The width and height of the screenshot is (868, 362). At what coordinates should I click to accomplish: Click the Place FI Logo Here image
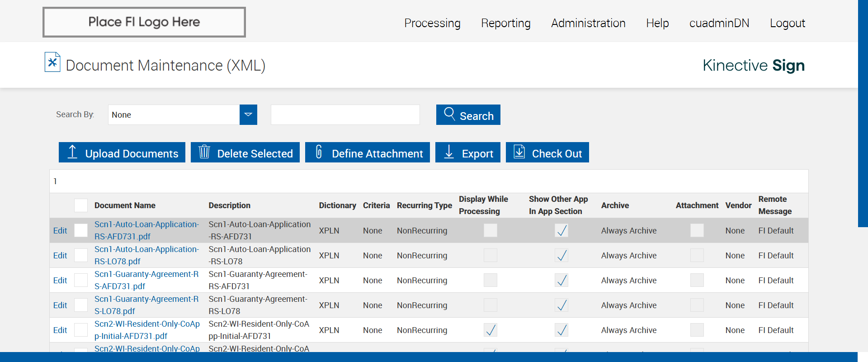pyautogui.click(x=144, y=22)
